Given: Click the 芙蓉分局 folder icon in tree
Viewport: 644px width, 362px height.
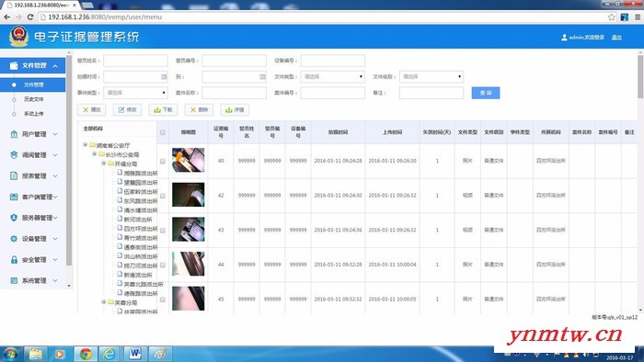Looking at the screenshot, I should (x=110, y=302).
